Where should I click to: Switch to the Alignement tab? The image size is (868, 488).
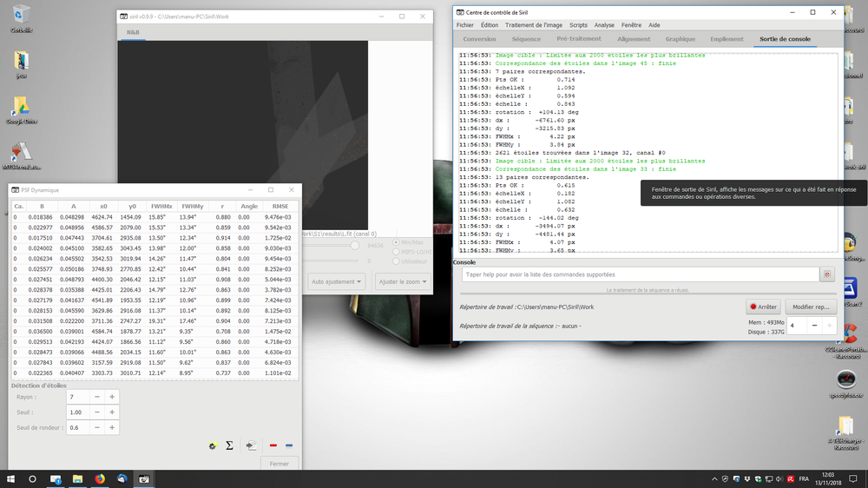634,39
